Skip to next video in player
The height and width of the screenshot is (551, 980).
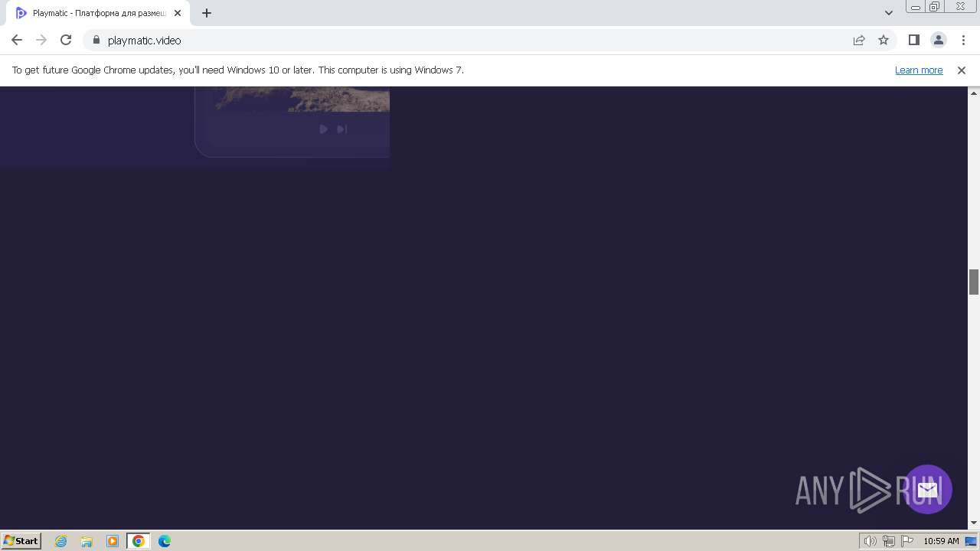click(x=342, y=129)
